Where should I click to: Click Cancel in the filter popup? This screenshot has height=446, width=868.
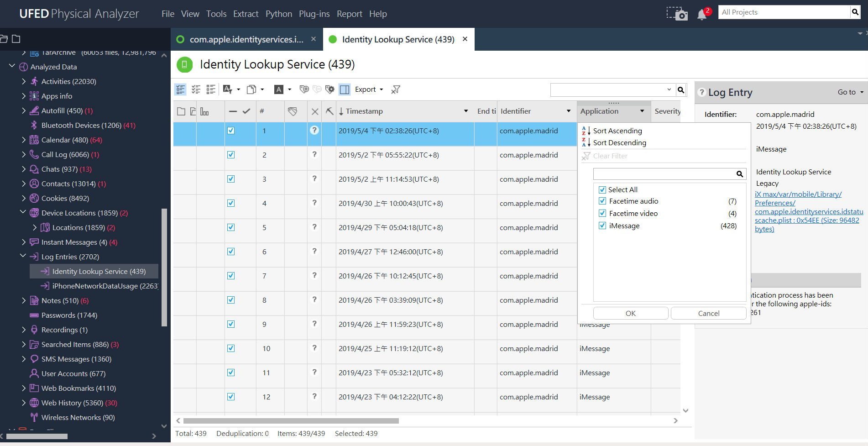point(709,313)
